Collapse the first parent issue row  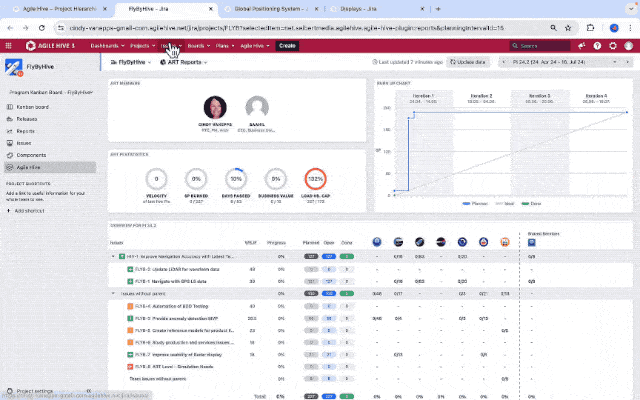113,256
